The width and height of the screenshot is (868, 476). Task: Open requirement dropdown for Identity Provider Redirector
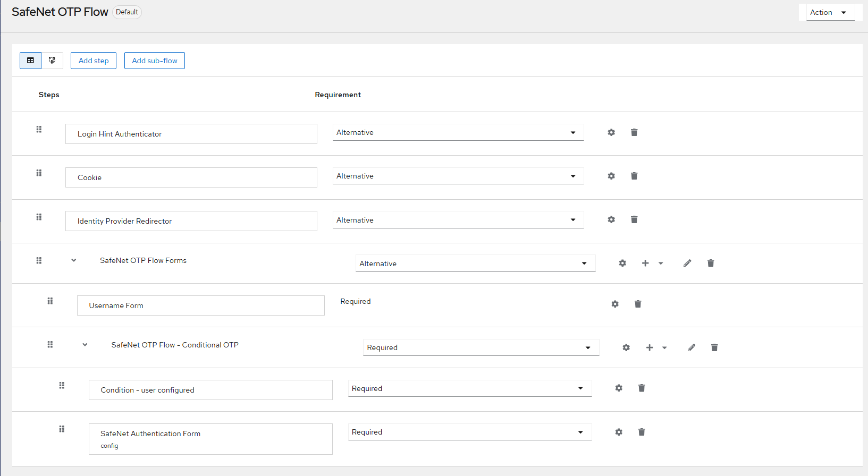coord(458,220)
